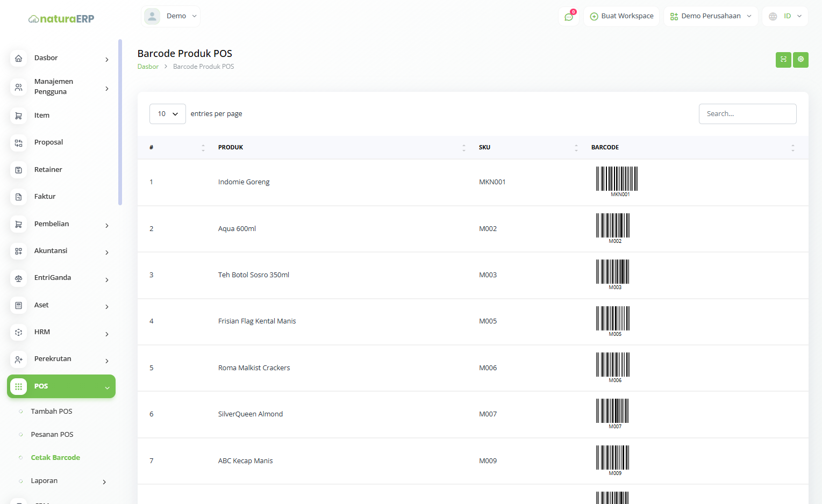Expand the HRM menu chevron
The image size is (822, 504).
[x=107, y=334]
